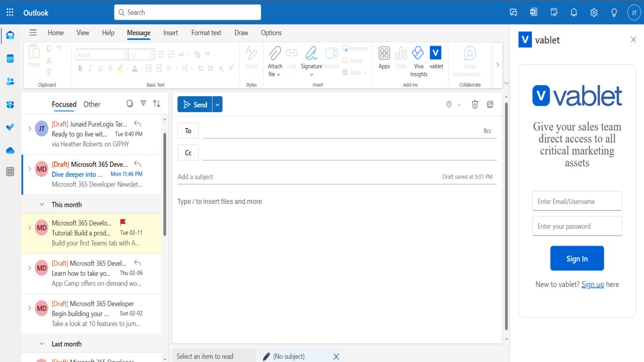The width and height of the screenshot is (644, 362).
Task: Show the Bcc field
Action: click(487, 131)
